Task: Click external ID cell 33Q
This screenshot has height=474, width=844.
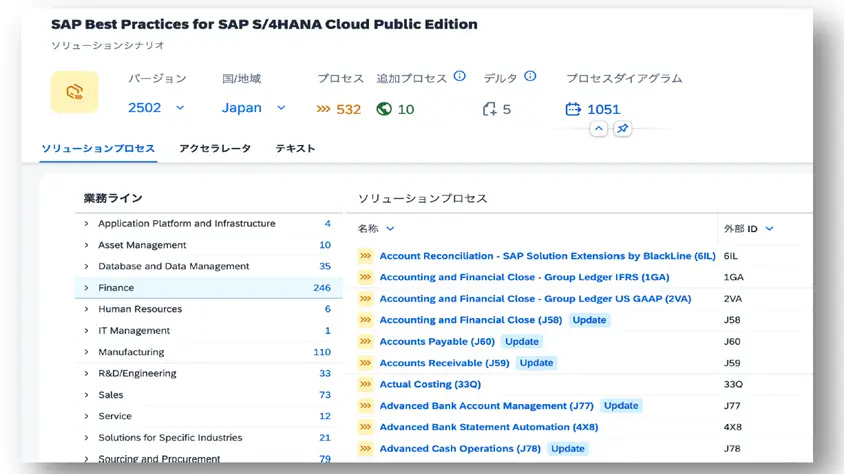Action: 733,384
